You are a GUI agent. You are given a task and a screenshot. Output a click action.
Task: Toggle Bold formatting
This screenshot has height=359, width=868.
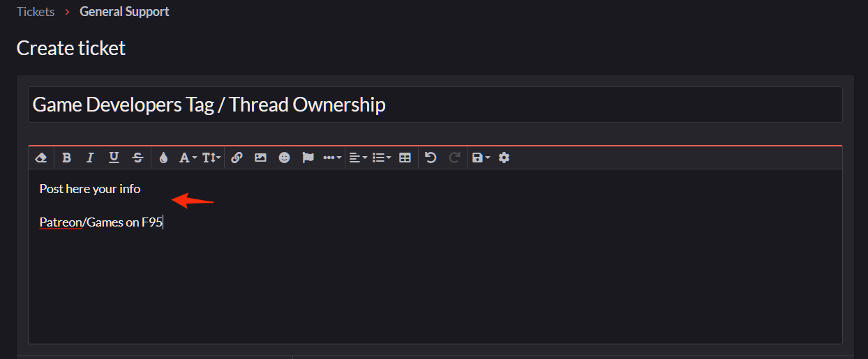(x=66, y=158)
